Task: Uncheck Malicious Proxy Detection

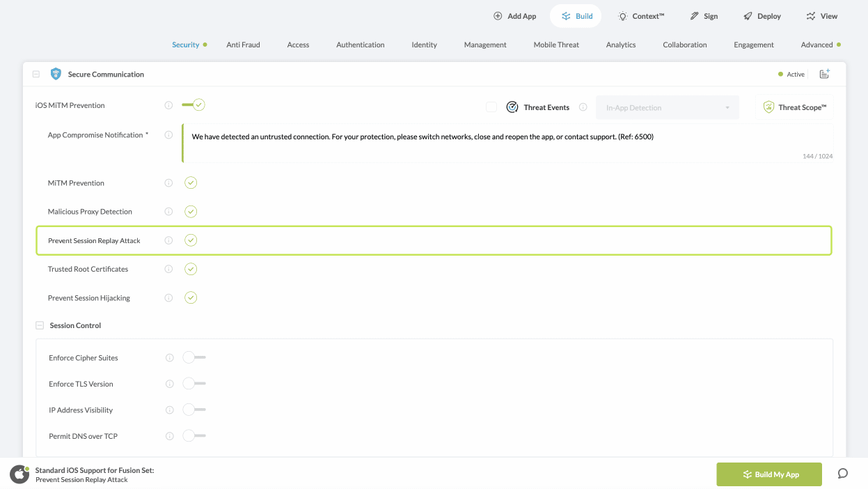Action: tap(191, 212)
